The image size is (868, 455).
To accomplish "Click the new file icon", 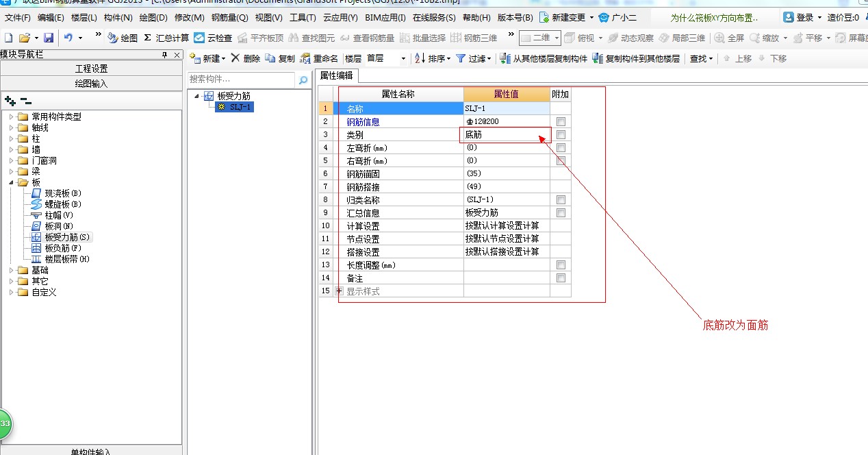I will (x=8, y=38).
